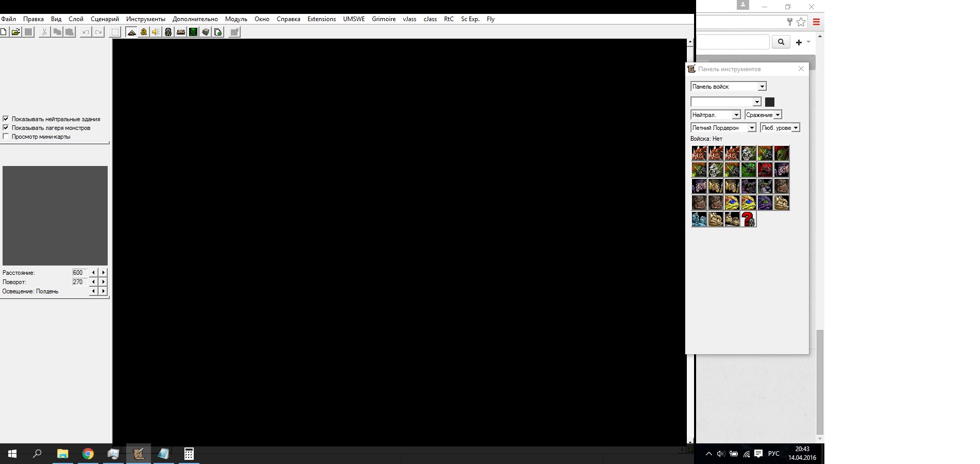This screenshot has width=980, height=464.
Task: Step Освещение backward with left arrow
Action: [93, 291]
